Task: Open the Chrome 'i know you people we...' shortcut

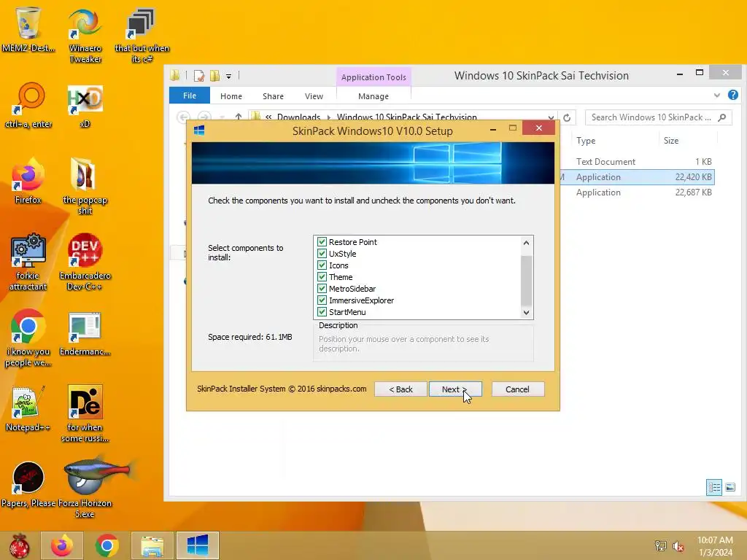Action: [x=28, y=338]
